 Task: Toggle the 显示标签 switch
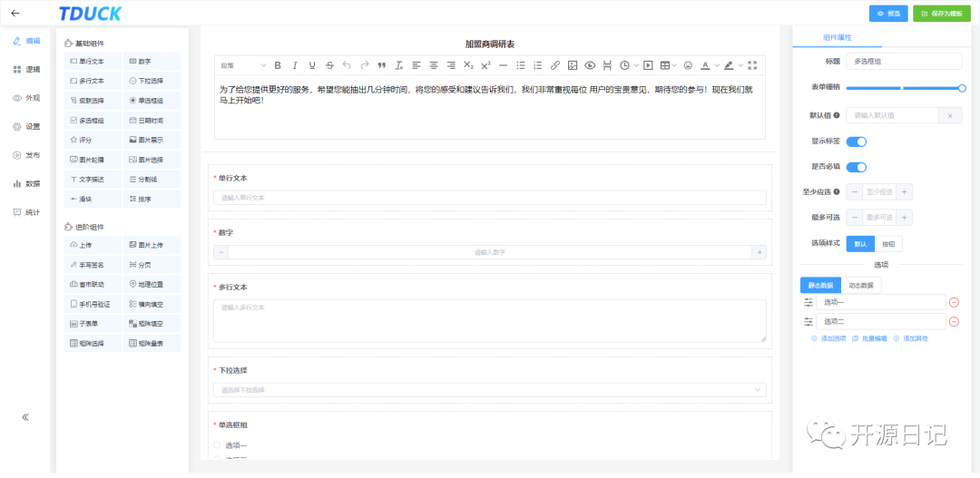857,141
